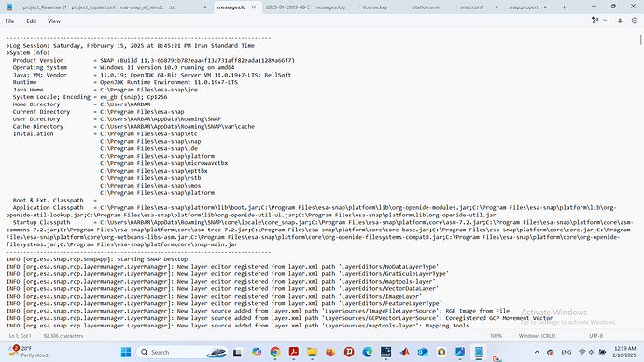Switch to the 2025-01-29 tab
The image size is (644, 362).
pos(287,7)
